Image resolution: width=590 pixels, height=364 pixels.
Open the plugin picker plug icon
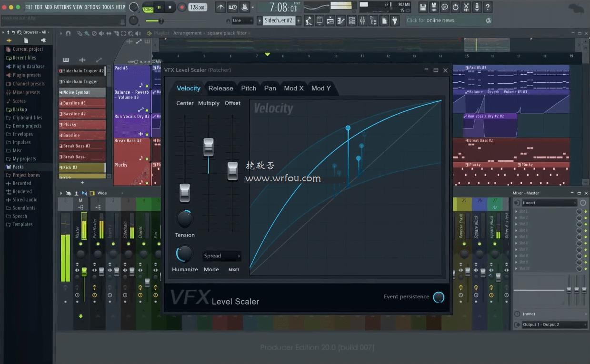pyautogui.click(x=395, y=20)
